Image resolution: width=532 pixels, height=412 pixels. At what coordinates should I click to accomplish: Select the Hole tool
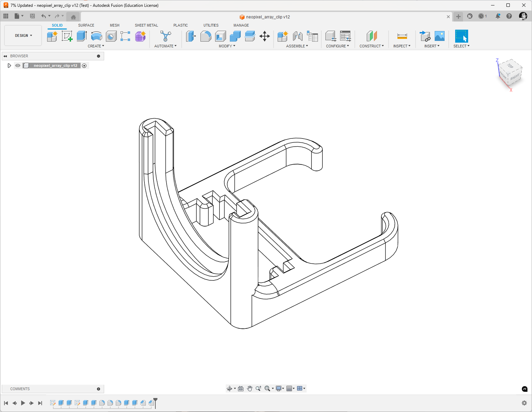tap(111, 36)
